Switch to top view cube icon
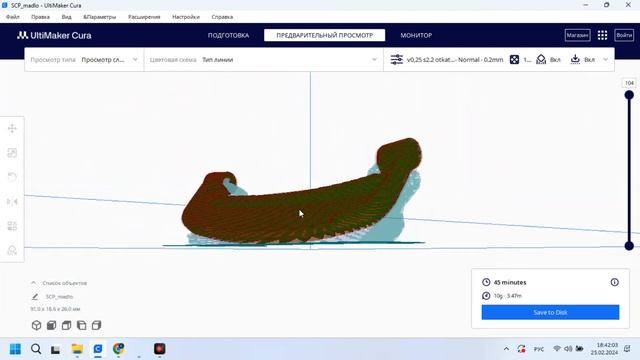Screen dimensions: 640x360 click(66, 325)
